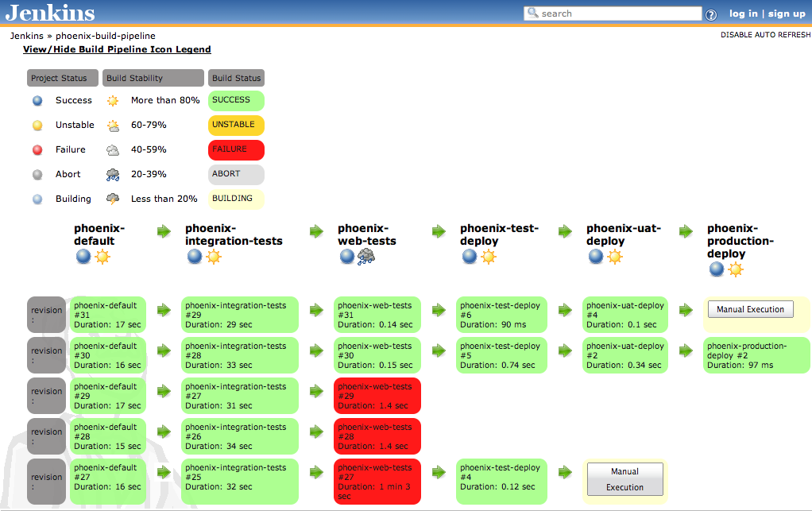Image resolution: width=812 pixels, height=511 pixels.
Task: Click the legend's grey Abort ball icon
Action: [x=37, y=175]
